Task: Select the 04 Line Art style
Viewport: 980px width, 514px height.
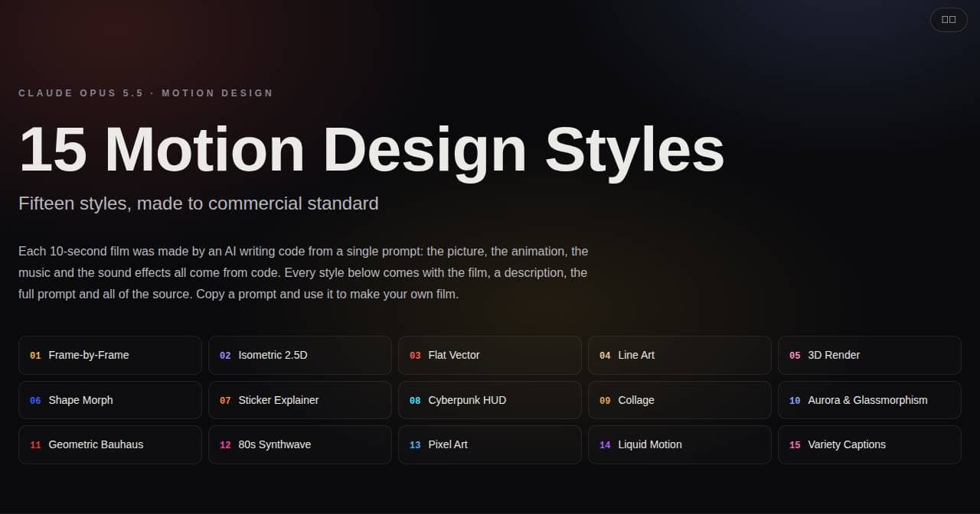Action: (x=680, y=355)
